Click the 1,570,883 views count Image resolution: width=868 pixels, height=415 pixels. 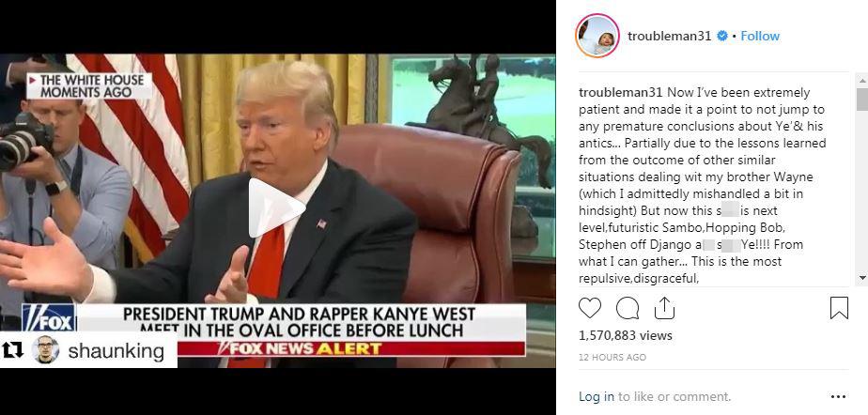click(x=626, y=335)
